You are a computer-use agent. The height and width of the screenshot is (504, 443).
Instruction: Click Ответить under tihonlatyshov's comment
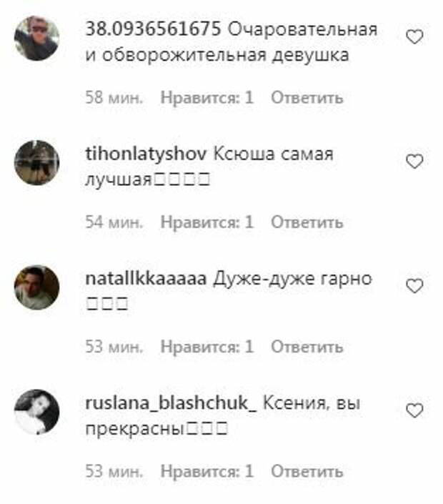click(307, 222)
